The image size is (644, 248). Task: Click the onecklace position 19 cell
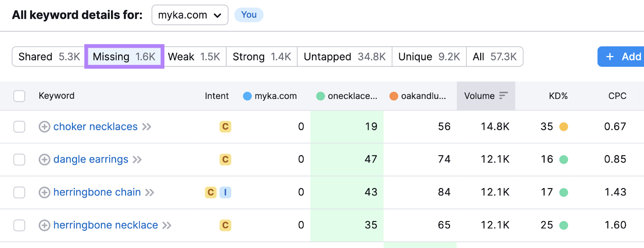click(x=347, y=127)
